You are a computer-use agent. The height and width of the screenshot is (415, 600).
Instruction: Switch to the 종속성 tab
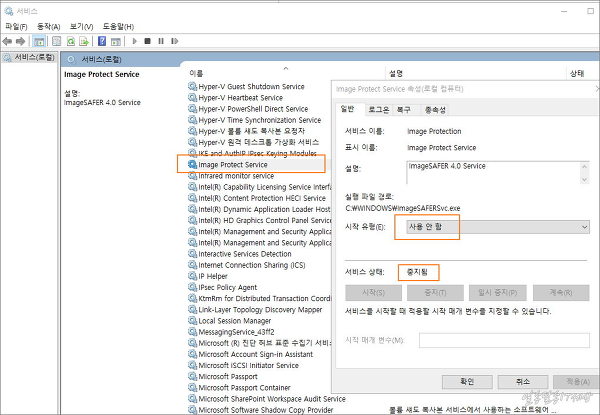point(434,109)
